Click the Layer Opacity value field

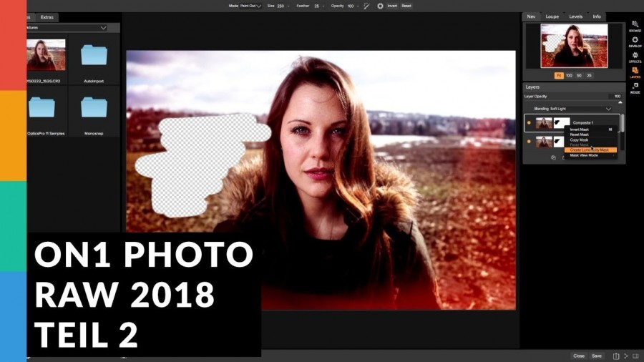click(x=617, y=97)
